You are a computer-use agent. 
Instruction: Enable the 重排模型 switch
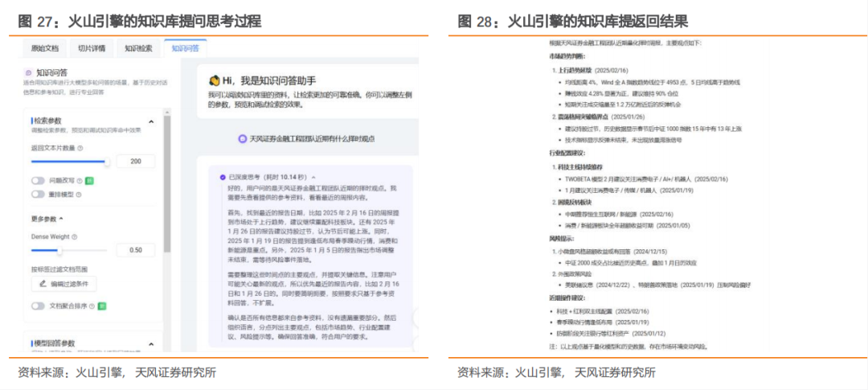[38, 195]
